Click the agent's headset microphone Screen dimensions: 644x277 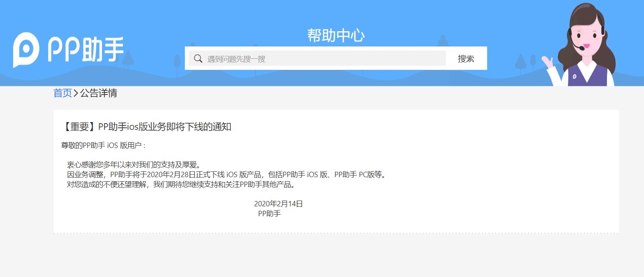point(580,48)
